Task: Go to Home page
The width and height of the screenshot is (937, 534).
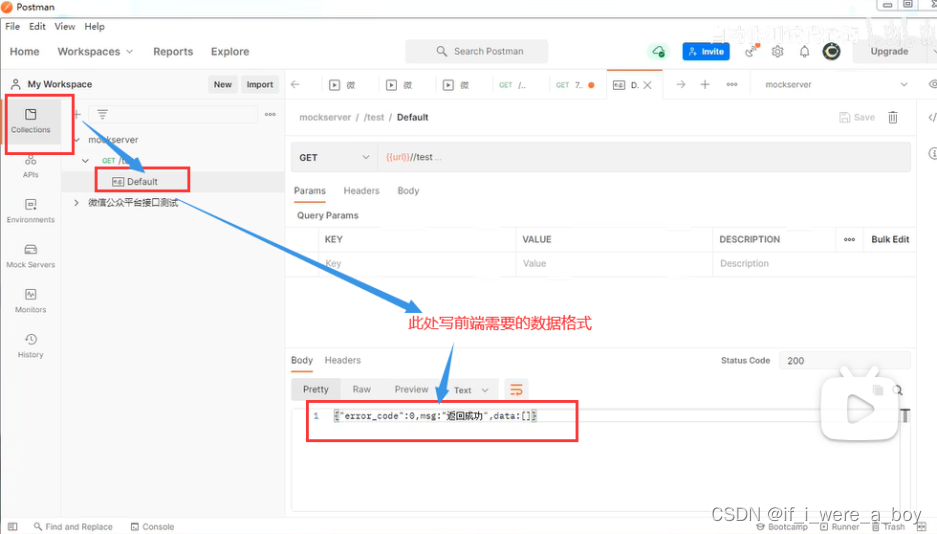Action: point(25,51)
